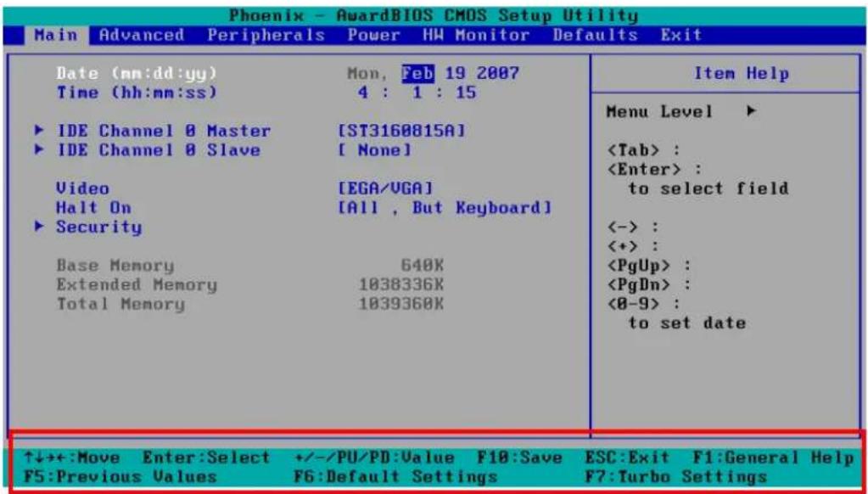The image size is (868, 494).
Task: Select the IDE Channel 0 Master label
Action: [164, 132]
